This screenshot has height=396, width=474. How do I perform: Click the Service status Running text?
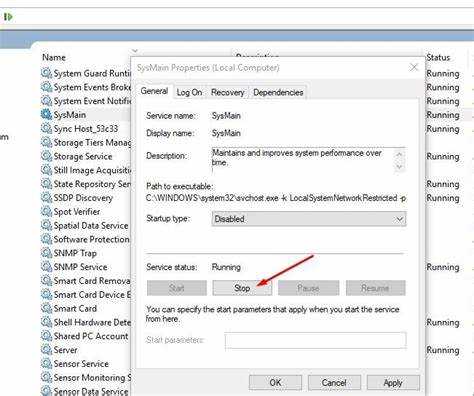tap(226, 267)
